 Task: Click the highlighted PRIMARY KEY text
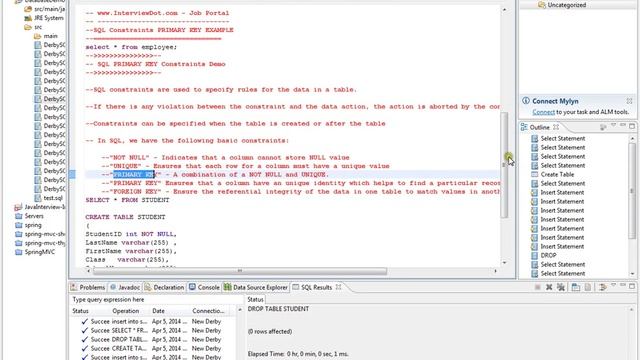click(x=133, y=175)
